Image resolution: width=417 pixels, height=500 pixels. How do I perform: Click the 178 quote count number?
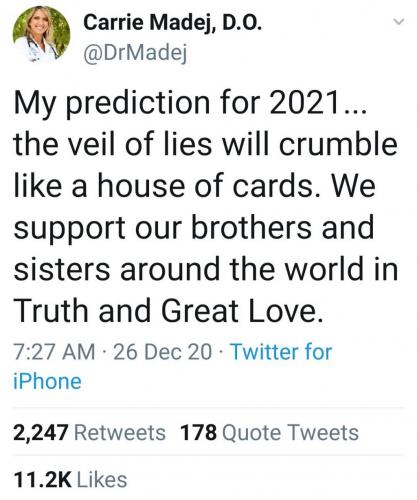[x=198, y=433]
